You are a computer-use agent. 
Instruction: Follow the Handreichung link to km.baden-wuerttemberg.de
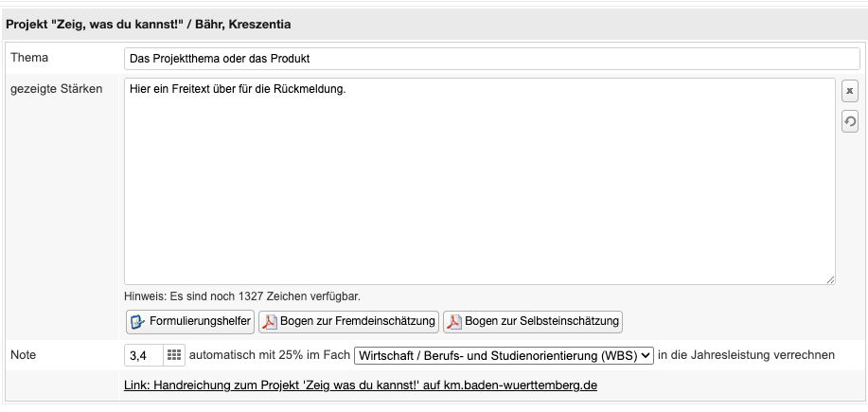[361, 385]
